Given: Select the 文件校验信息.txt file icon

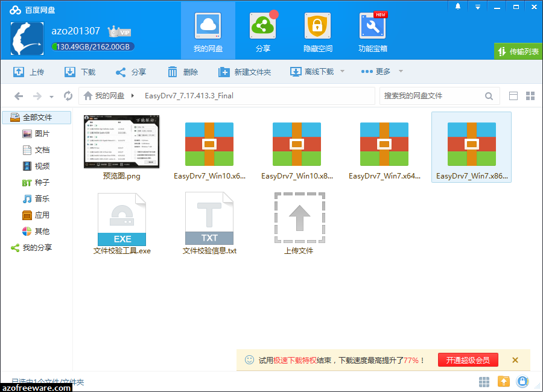Looking at the screenshot, I should point(209,218).
